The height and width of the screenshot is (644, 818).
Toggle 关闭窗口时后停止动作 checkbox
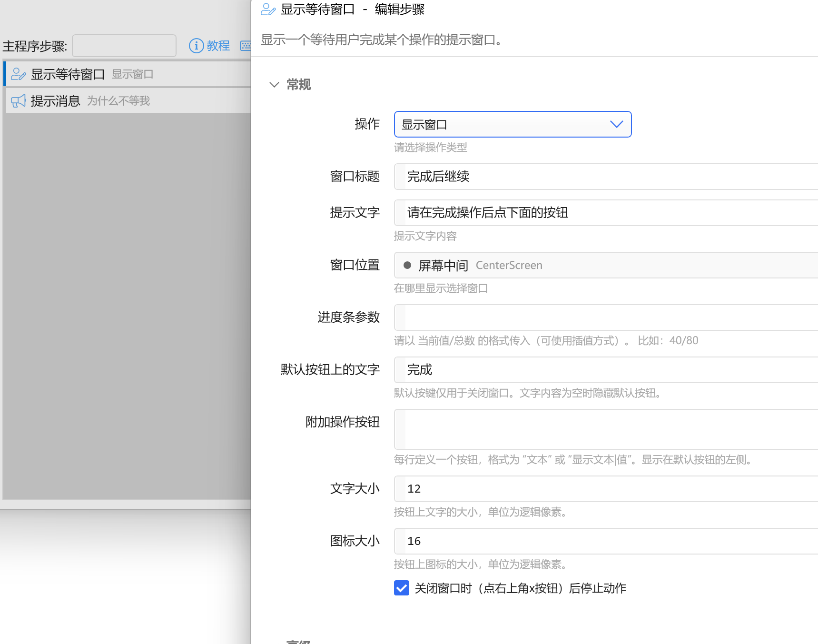coord(402,588)
